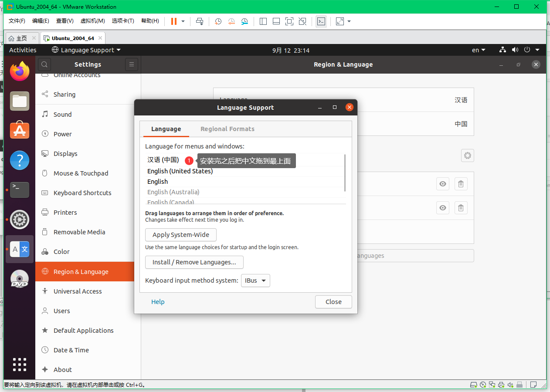This screenshot has height=392, width=550.
Task: Open the Settings hamburger menu
Action: 132,64
